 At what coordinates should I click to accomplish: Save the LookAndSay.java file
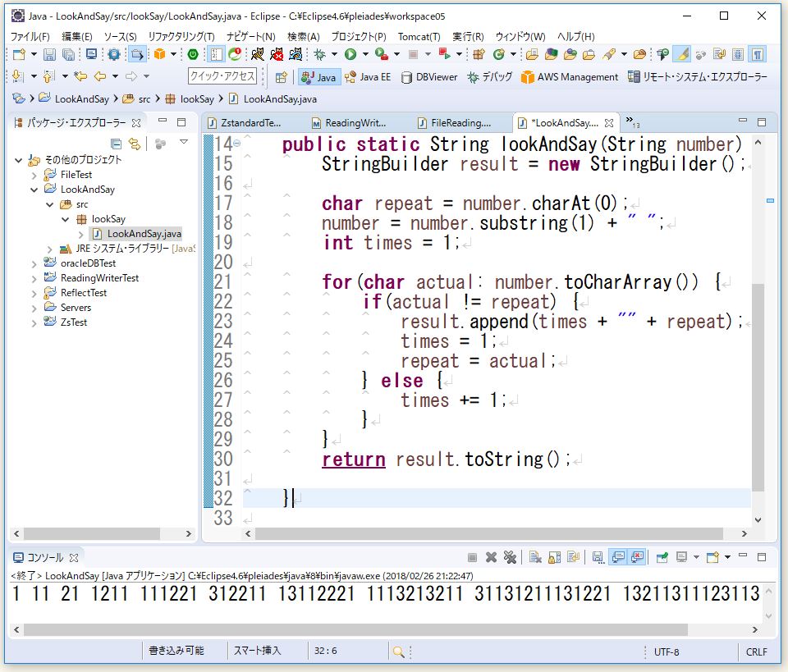click(x=48, y=54)
